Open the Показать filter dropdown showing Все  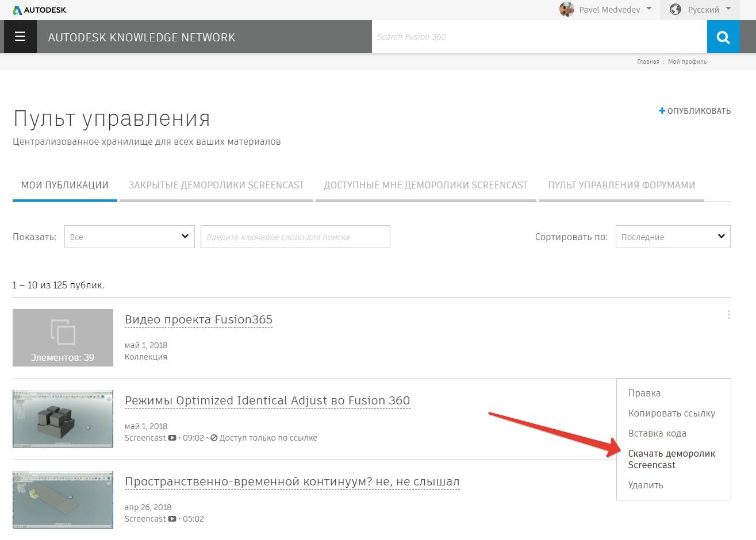pos(129,237)
